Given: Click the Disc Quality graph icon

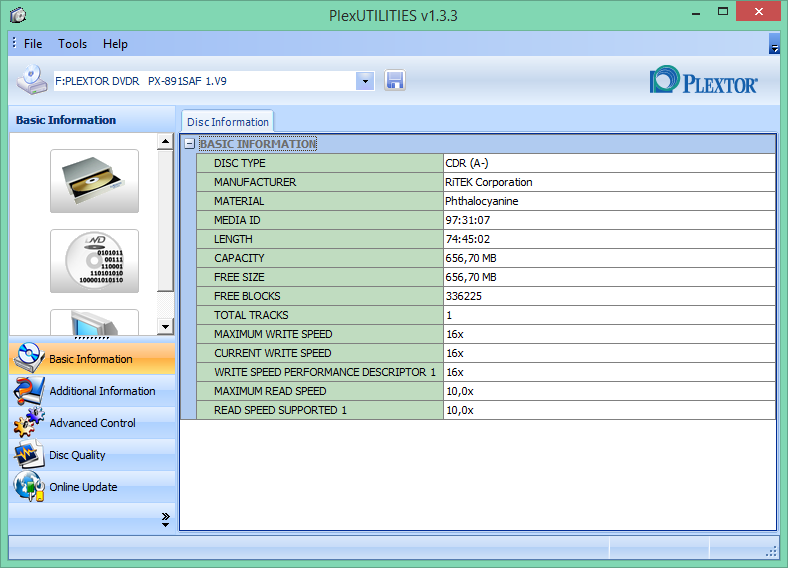Looking at the screenshot, I should pyautogui.click(x=29, y=454).
